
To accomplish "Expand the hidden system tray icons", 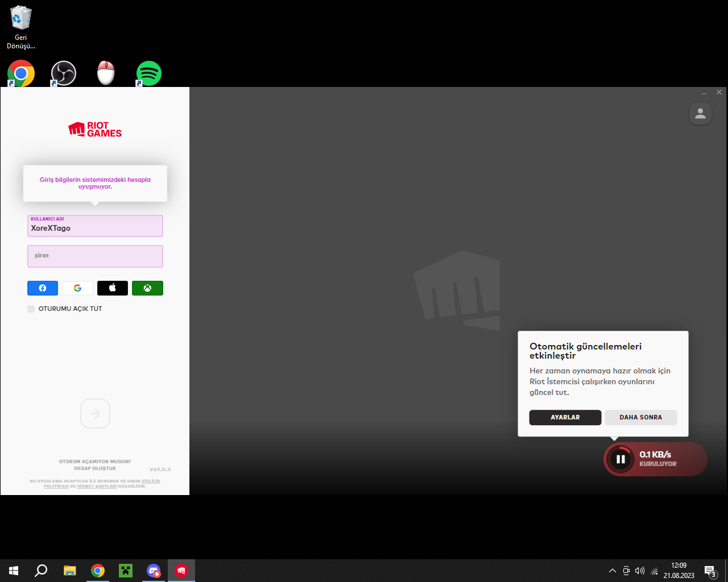I will click(x=613, y=571).
